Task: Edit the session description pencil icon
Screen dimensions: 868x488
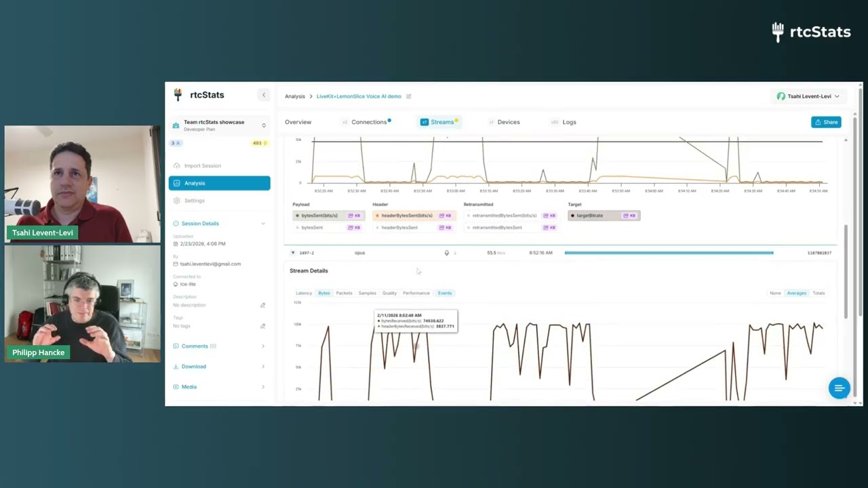Action: coord(262,305)
